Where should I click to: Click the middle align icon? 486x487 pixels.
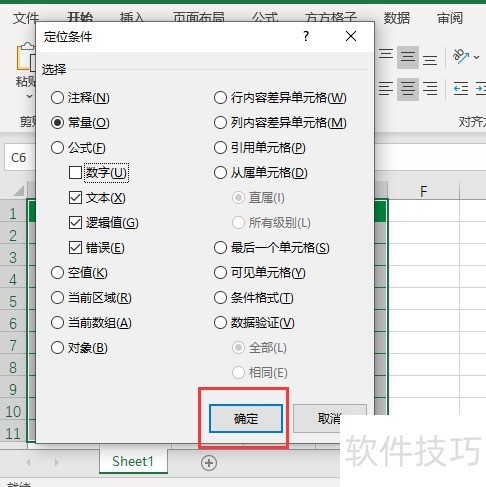[408, 57]
